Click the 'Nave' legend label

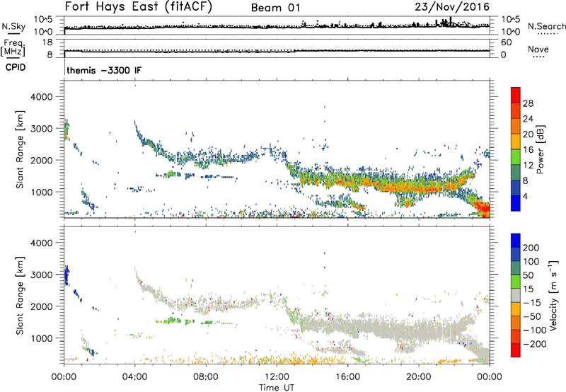pos(538,49)
